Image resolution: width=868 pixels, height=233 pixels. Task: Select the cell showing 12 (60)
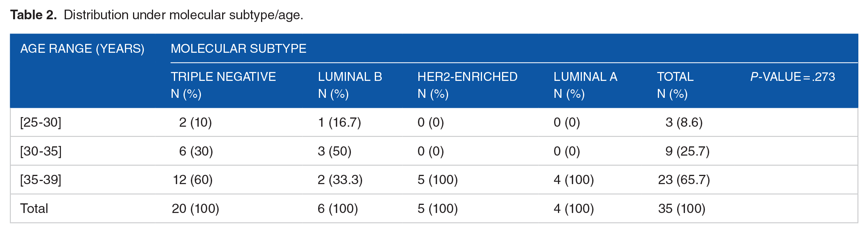(192, 179)
